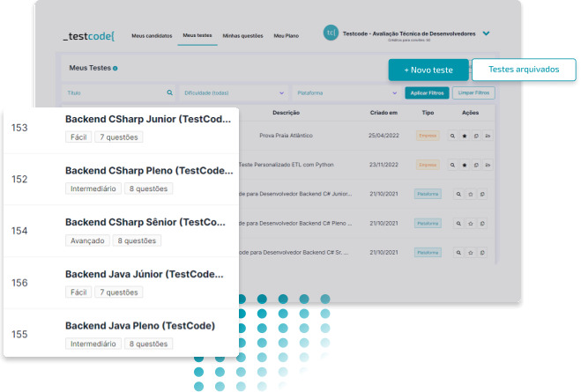Duplicate the Backend C# Junior test
This screenshot has height=392, width=581.
click(x=481, y=194)
